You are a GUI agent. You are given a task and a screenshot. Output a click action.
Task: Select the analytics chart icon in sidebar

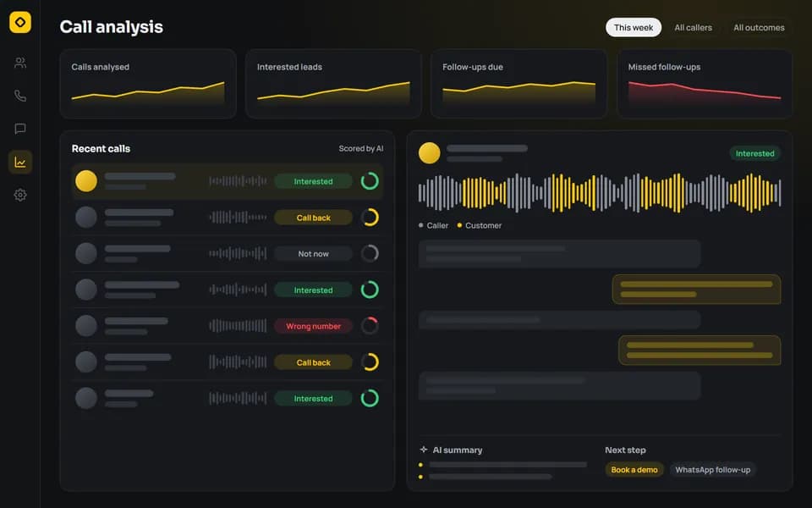20,162
